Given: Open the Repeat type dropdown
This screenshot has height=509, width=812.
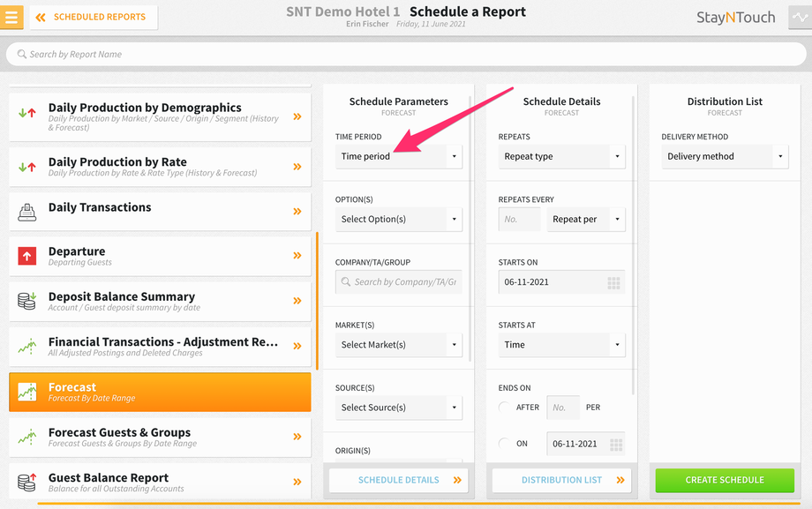Looking at the screenshot, I should pos(561,156).
